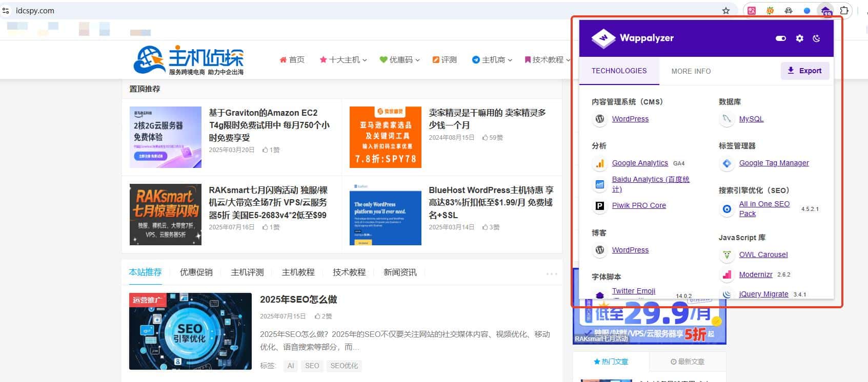Toggle the Wappalyzer enable switch

click(780, 38)
